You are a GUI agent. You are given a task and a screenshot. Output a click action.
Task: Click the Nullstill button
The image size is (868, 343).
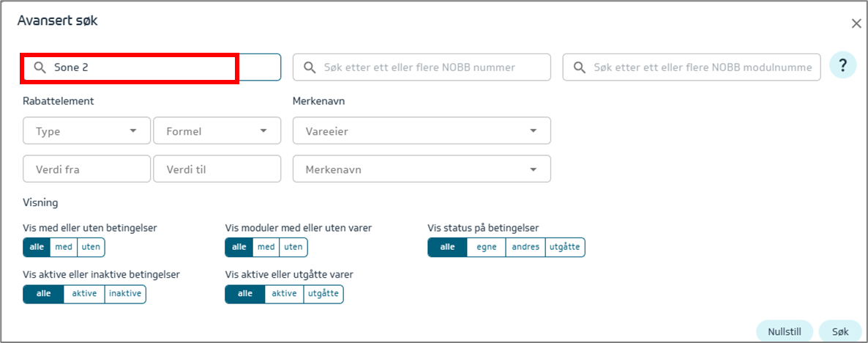(x=784, y=332)
